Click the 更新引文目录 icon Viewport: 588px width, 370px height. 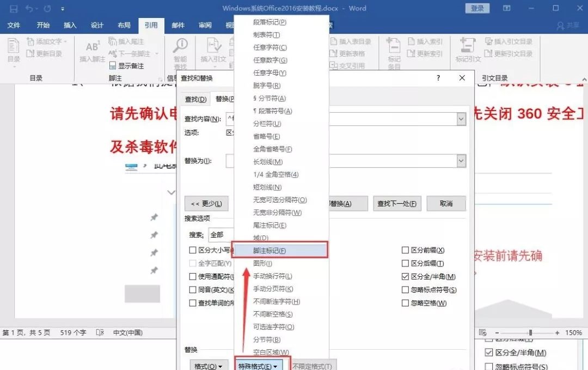point(488,53)
